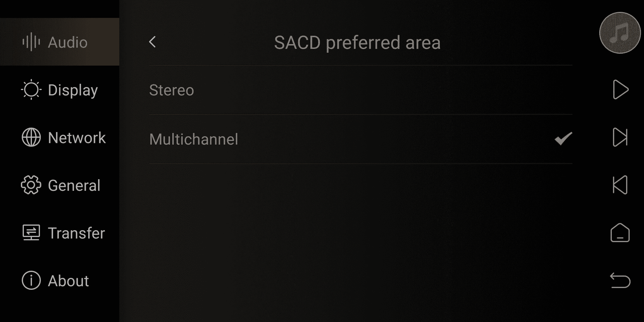644x322 pixels.
Task: Switch to Network settings
Action: 60,137
